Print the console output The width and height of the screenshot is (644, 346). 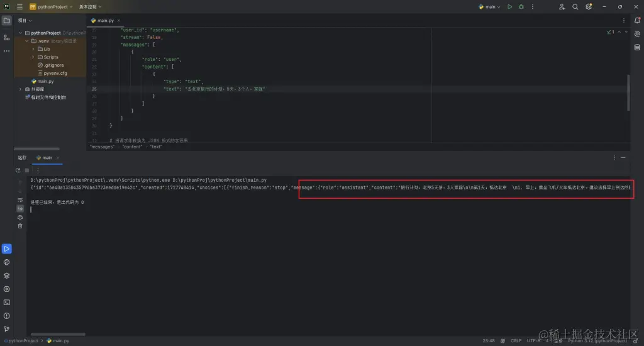click(19, 218)
